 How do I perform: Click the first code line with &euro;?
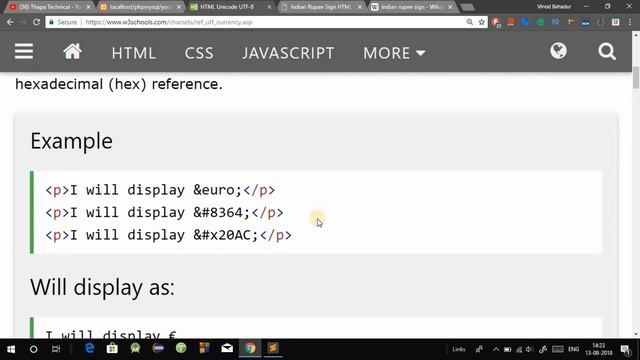[x=160, y=190]
